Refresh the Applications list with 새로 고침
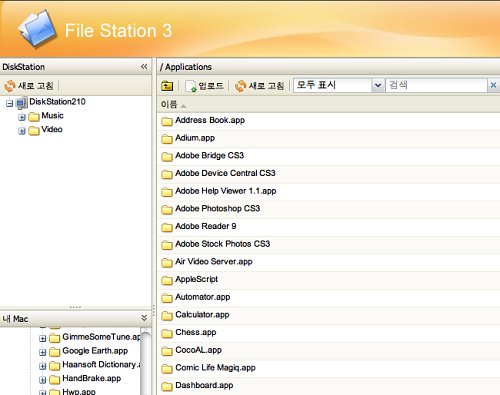 click(260, 86)
